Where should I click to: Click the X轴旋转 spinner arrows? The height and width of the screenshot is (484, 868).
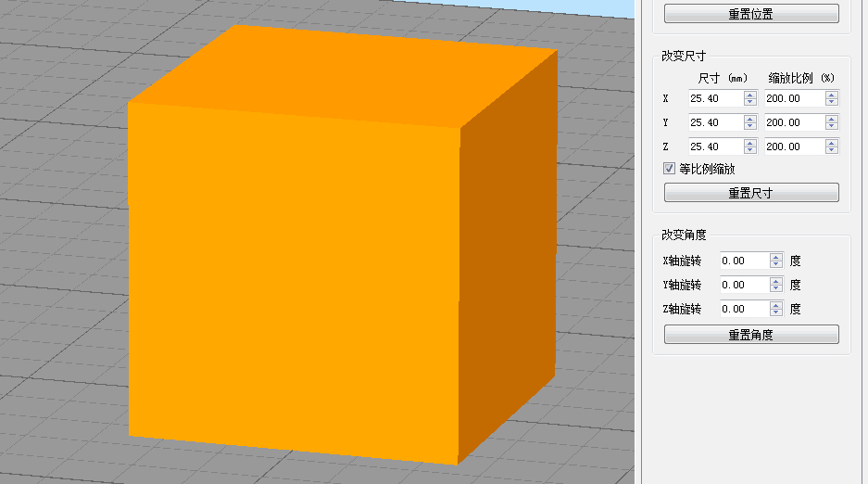pyautogui.click(x=776, y=261)
